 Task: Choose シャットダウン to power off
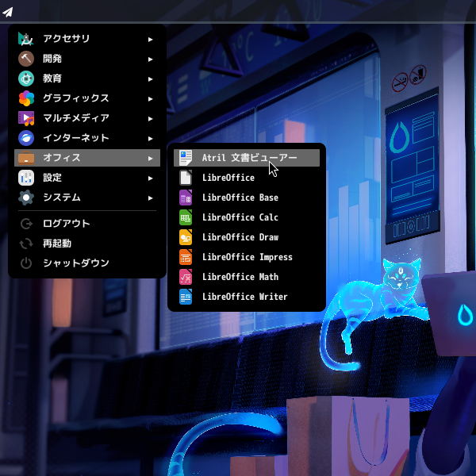(87, 263)
